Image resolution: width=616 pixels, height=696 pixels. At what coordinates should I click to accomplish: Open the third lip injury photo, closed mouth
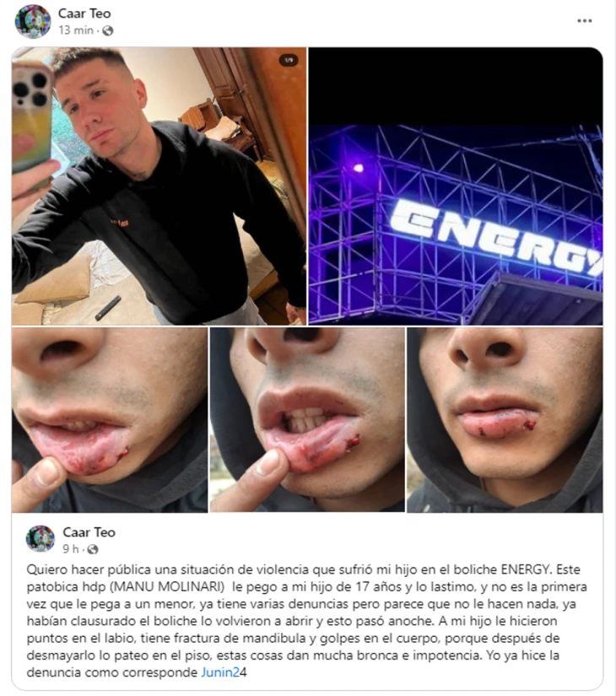505,420
